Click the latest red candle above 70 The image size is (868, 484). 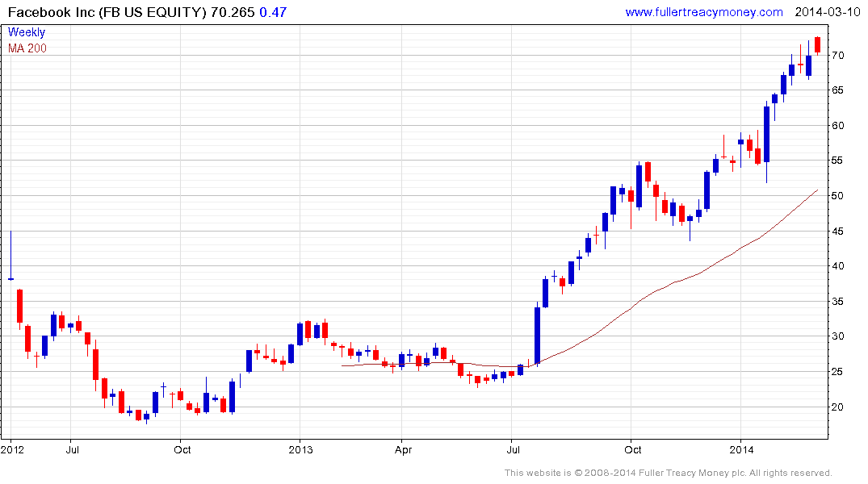[x=817, y=45]
